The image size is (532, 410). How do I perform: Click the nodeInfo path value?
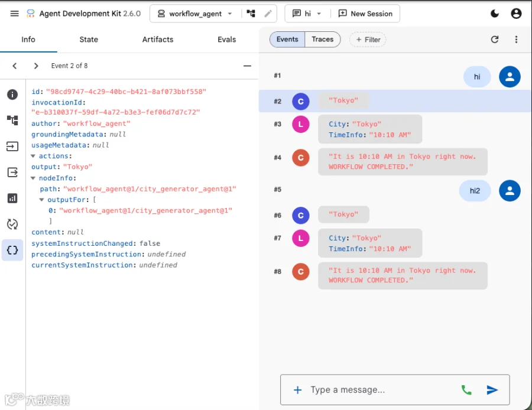(x=150, y=189)
